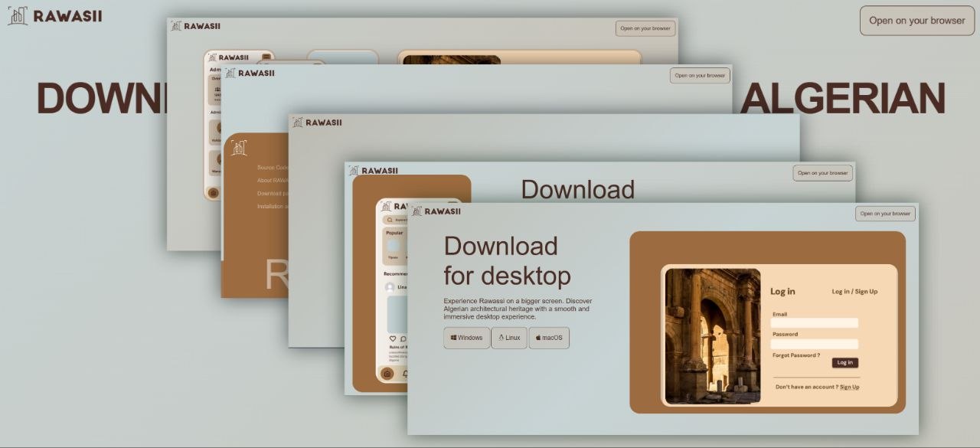
Task: Click the Email field in the Log in card
Action: (x=815, y=323)
